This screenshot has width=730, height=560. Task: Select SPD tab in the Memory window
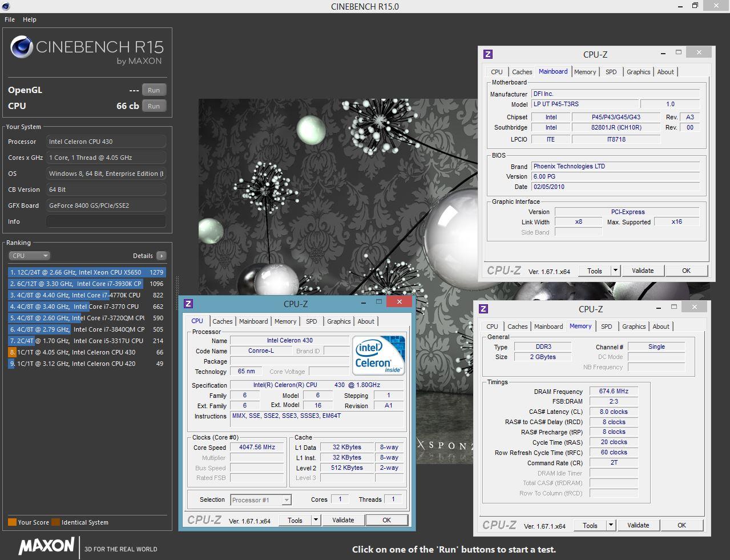606,327
